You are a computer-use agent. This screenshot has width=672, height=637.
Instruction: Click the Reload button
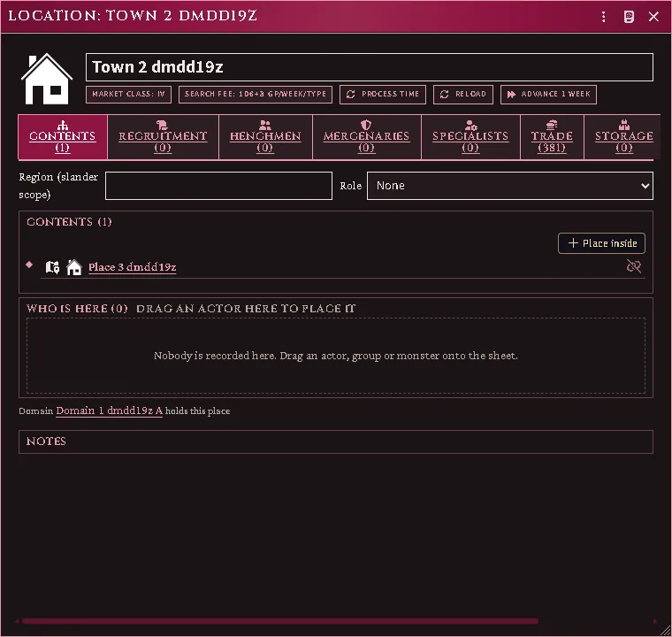click(463, 95)
